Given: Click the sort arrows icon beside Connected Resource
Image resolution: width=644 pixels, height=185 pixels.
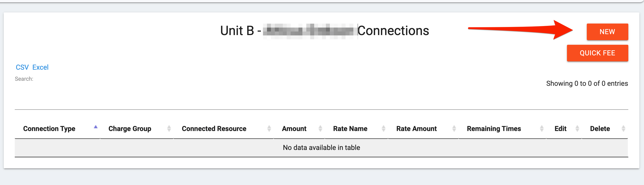Looking at the screenshot, I should 269,128.
